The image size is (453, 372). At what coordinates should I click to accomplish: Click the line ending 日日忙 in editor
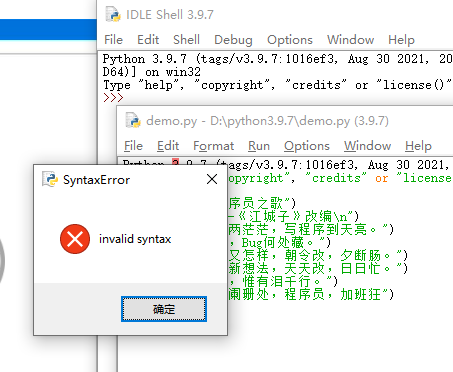coord(318,268)
